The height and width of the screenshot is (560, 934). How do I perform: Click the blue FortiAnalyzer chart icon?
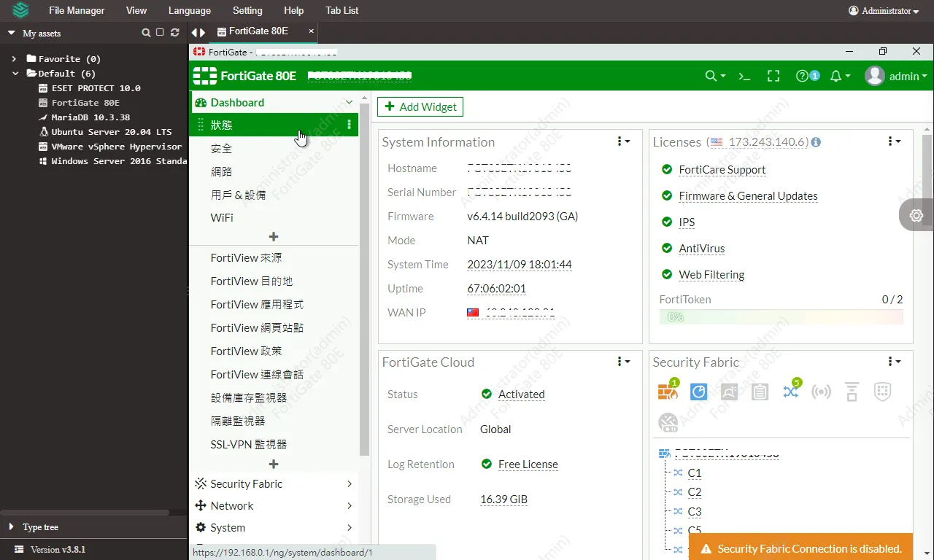(x=699, y=392)
